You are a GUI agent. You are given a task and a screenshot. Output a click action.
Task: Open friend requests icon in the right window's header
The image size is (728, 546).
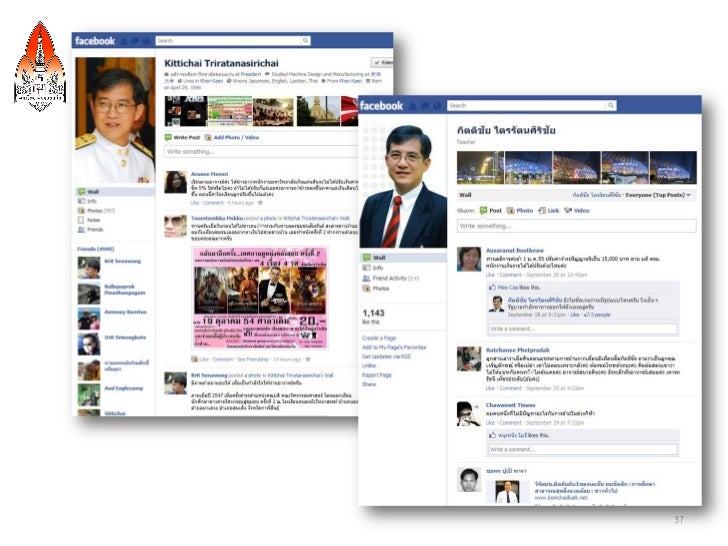(413, 106)
